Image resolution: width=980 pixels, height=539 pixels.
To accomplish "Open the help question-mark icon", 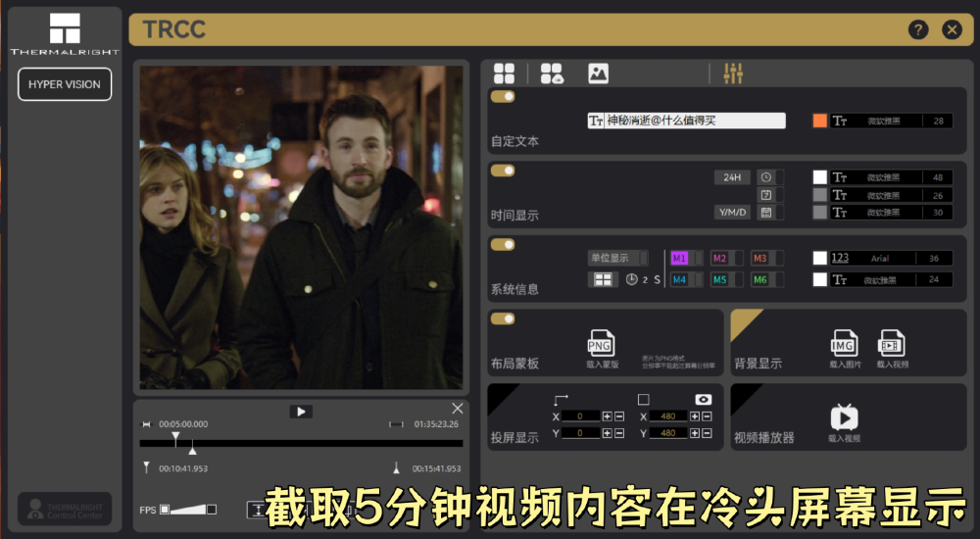I will tap(917, 29).
